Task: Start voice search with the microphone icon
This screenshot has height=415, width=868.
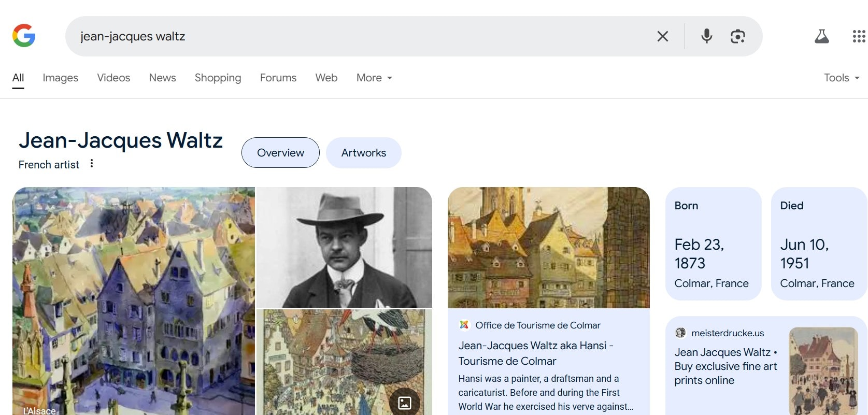Action: click(706, 36)
